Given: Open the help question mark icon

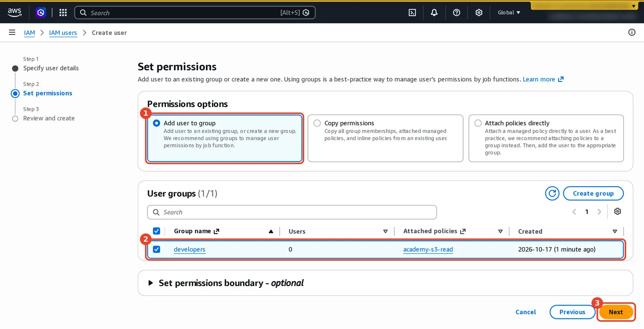Looking at the screenshot, I should tap(457, 13).
